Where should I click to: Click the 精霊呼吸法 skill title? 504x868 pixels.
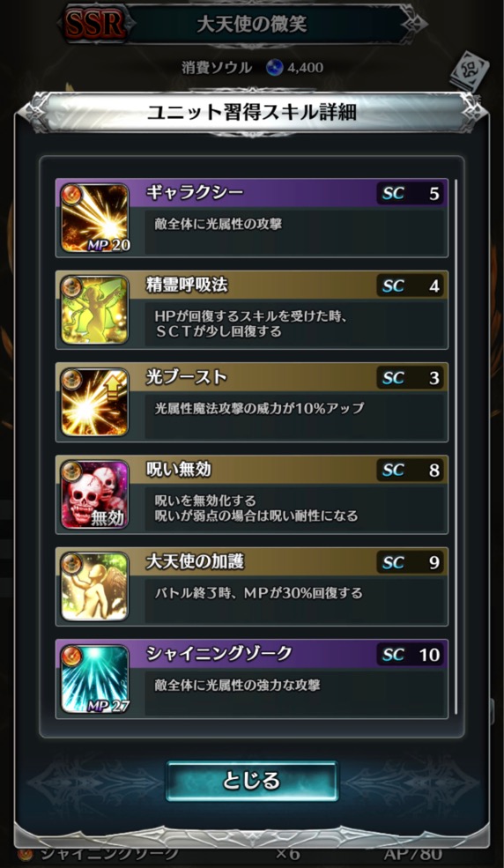click(187, 286)
